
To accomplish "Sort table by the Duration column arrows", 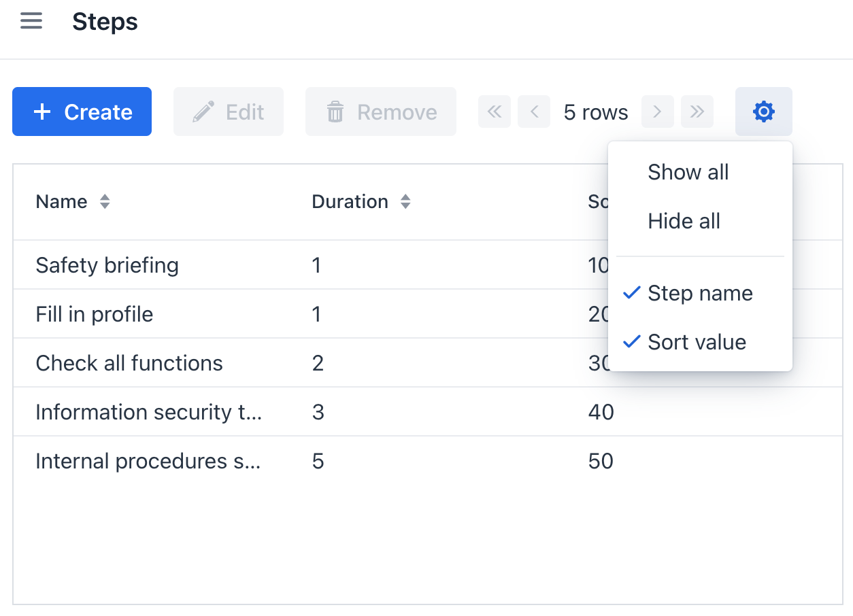I will (405, 202).
